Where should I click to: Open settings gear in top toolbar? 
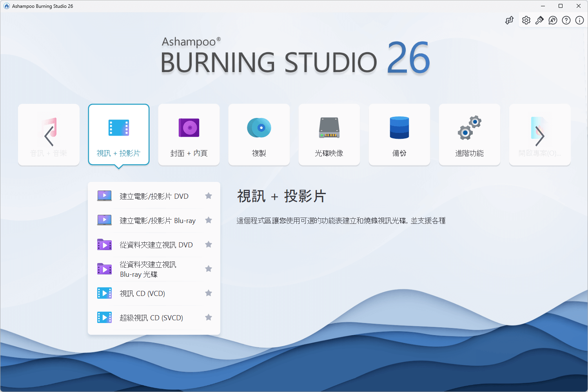pyautogui.click(x=526, y=20)
